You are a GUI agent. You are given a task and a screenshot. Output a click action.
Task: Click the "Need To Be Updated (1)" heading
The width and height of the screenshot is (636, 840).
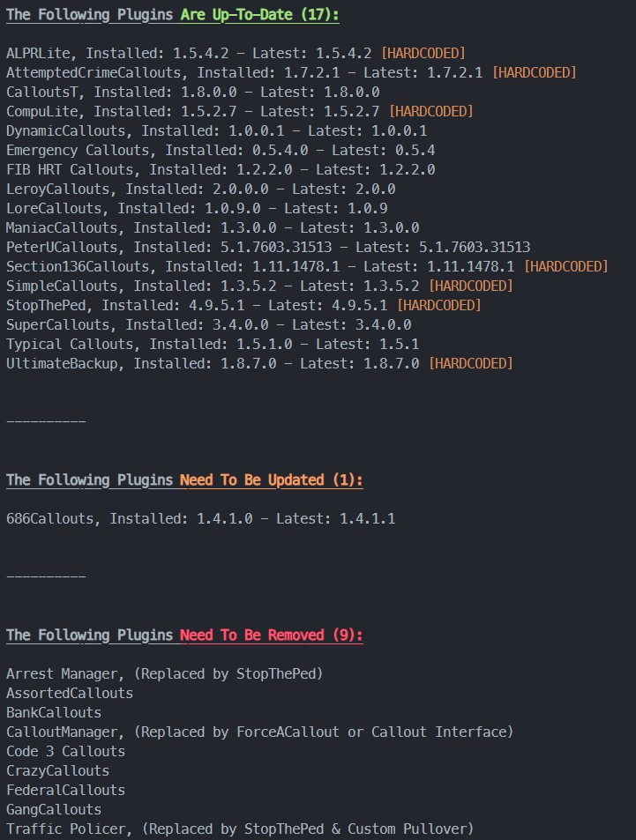[271, 480]
